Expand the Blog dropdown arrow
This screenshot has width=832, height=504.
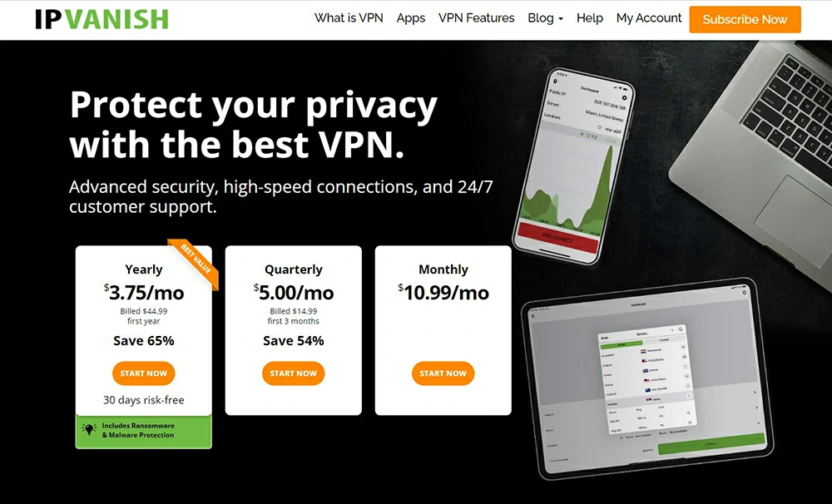click(561, 19)
